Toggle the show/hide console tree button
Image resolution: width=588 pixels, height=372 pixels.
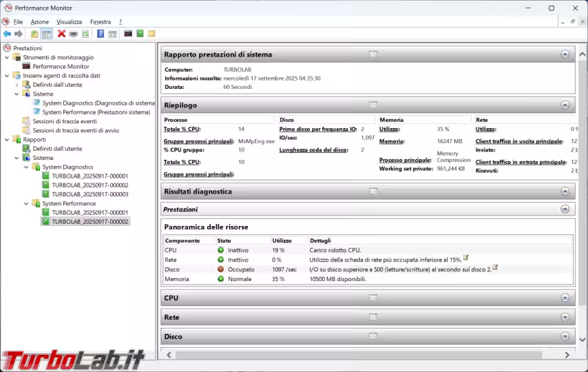46,34
